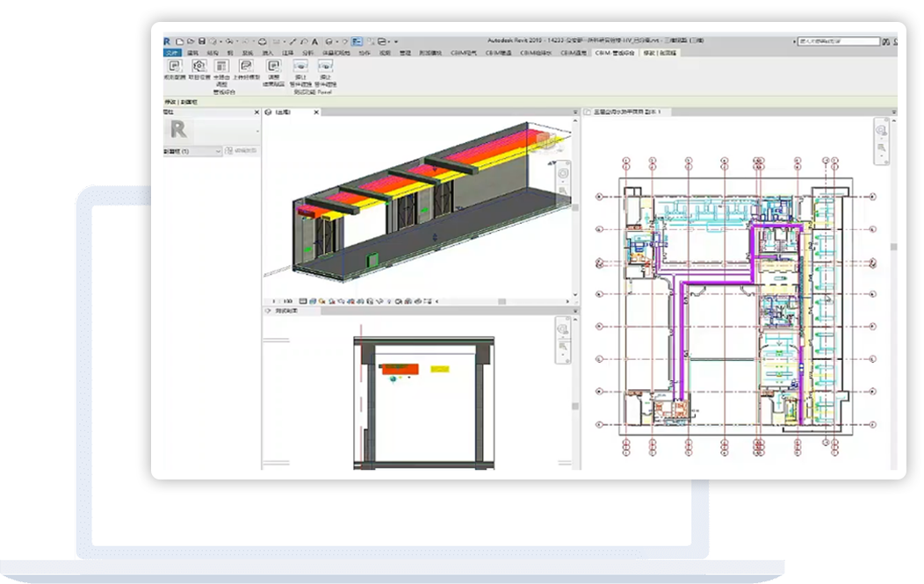Screen dimensions: 924x584
Task: Click the steering wheel in 3D view navigation bar
Action: point(562,171)
